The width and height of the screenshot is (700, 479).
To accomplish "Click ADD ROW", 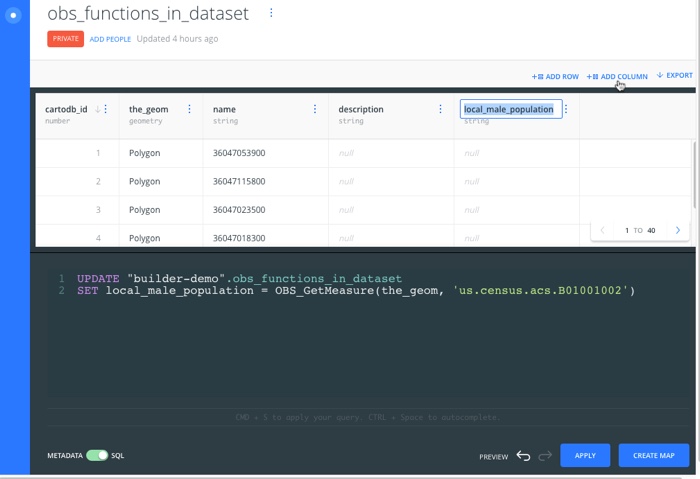I will pos(555,77).
